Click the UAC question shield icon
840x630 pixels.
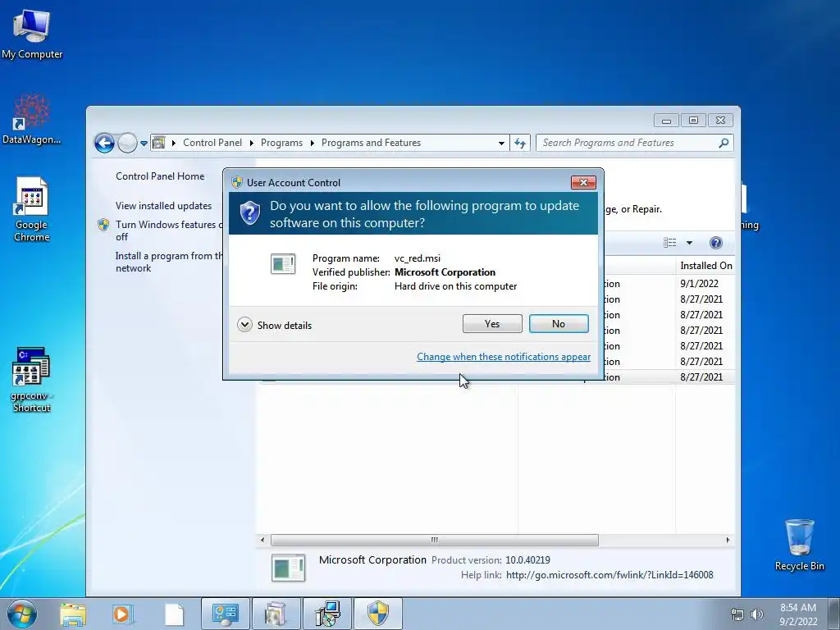[x=249, y=213]
